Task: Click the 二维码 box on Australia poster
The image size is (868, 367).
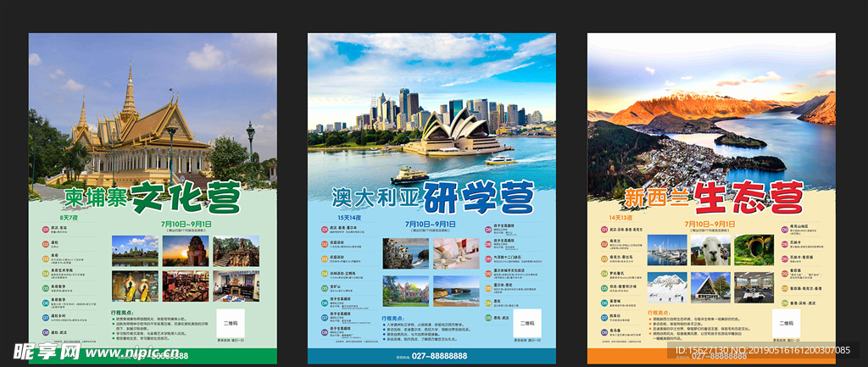Action: 527,323
